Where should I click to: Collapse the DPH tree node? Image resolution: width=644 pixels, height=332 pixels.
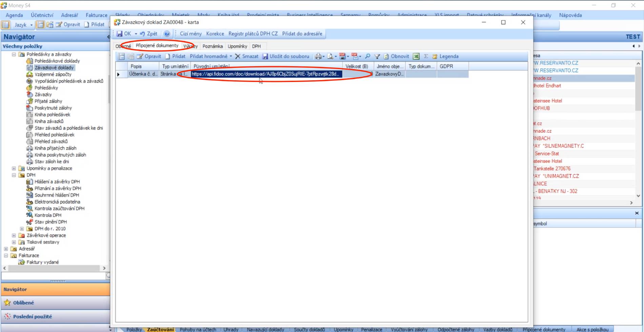(x=14, y=175)
